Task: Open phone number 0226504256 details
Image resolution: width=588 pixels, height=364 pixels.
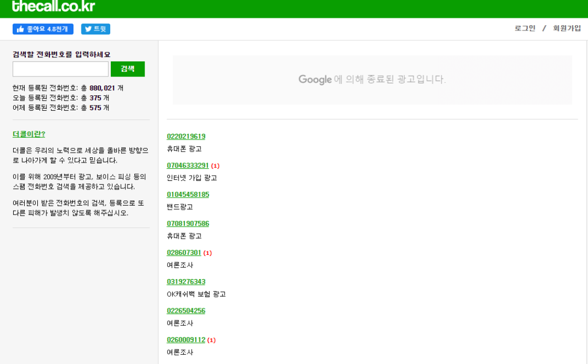Action: pyautogui.click(x=185, y=311)
